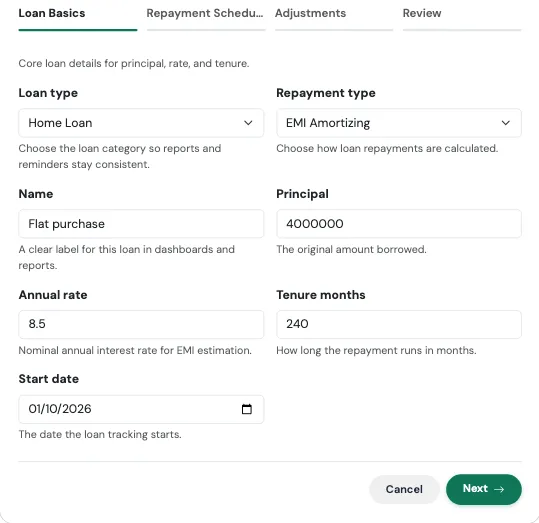Select the Tenure months field showing 240
539x523 pixels.
pos(399,324)
